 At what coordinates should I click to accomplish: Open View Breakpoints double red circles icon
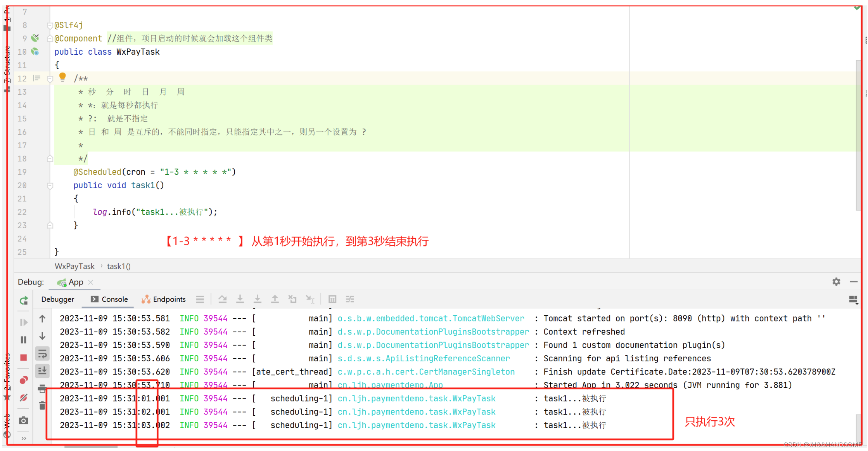(24, 380)
